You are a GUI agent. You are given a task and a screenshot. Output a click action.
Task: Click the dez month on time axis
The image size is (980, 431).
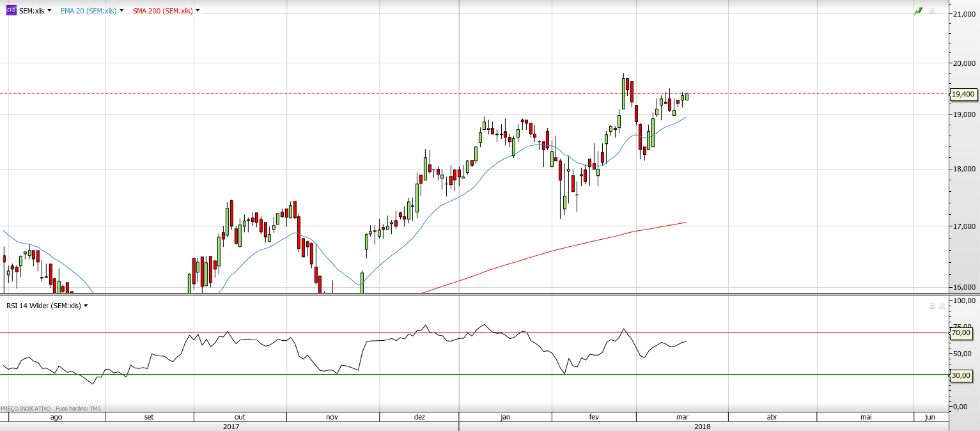(x=419, y=417)
